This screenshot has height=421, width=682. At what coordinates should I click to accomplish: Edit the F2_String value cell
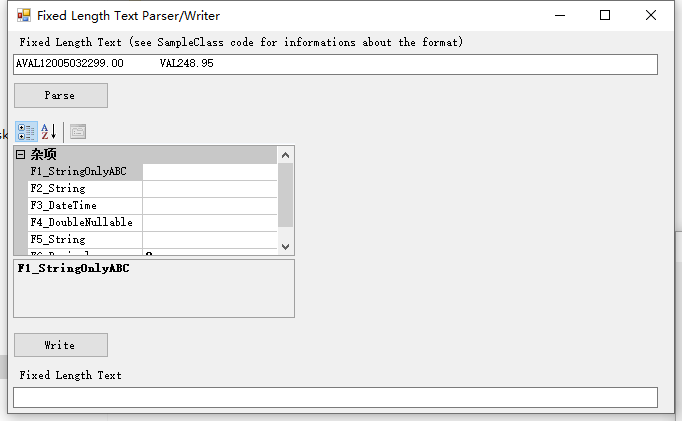[210, 189]
